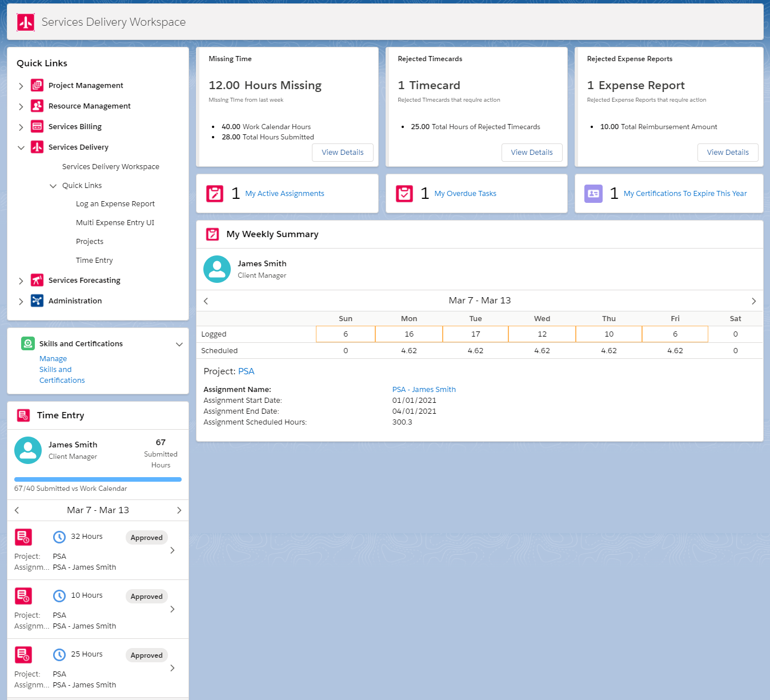770x700 pixels.
Task: Expand the Project Management tree node
Action: (21, 86)
